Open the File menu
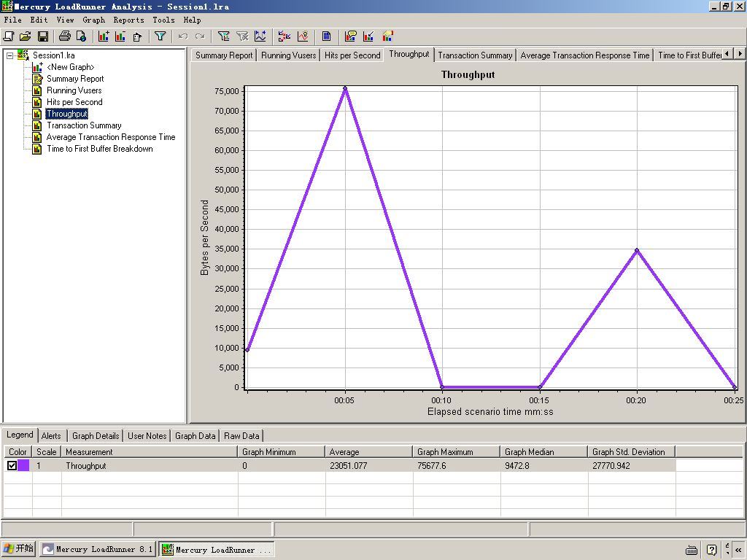Screen dimensions: 747x560 [x=13, y=20]
